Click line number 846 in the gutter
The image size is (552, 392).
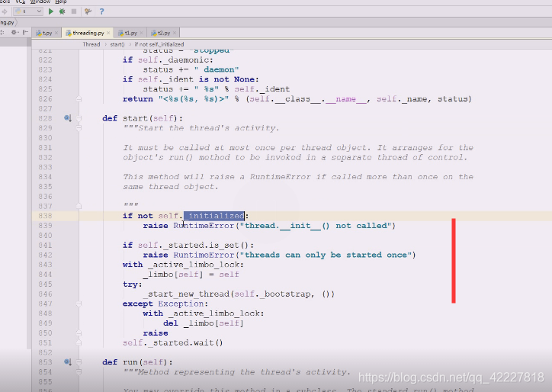coord(45,294)
